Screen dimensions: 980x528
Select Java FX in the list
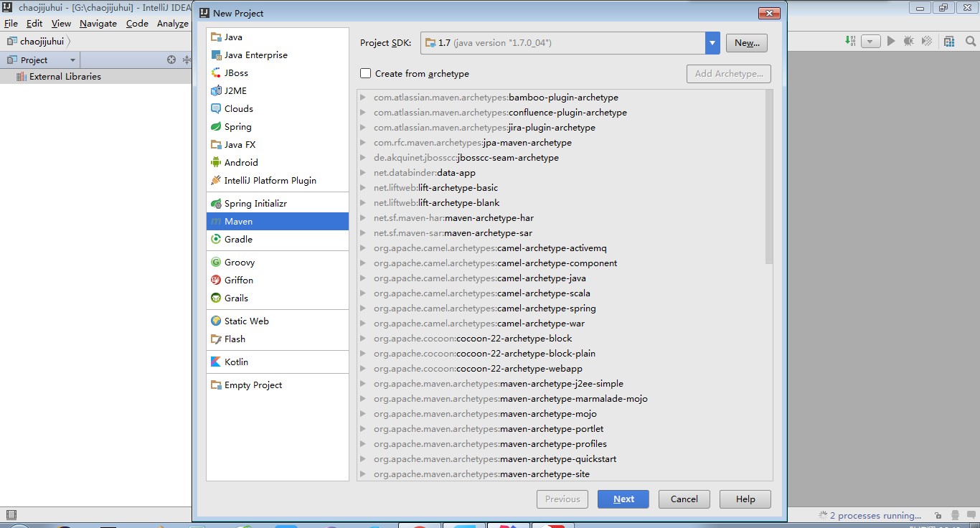tap(277, 144)
